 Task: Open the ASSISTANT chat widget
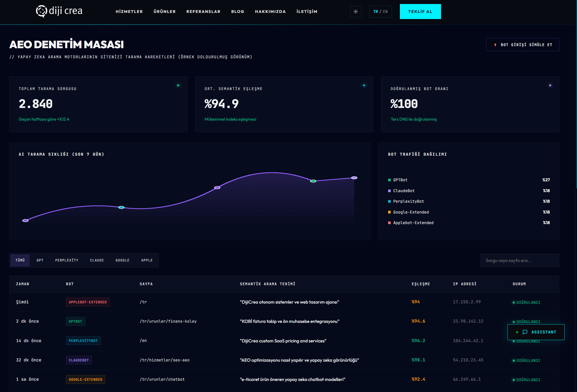536,332
